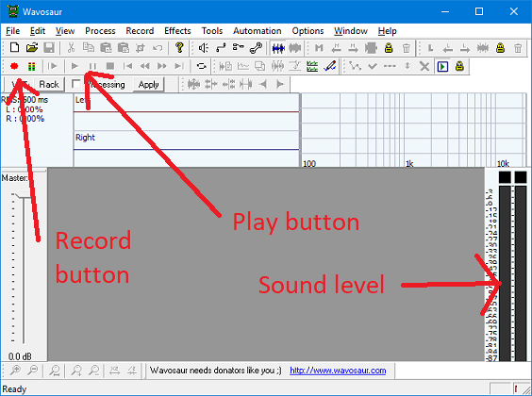532x396 pixels.
Task: Open the Automation menu
Action: pyautogui.click(x=258, y=31)
